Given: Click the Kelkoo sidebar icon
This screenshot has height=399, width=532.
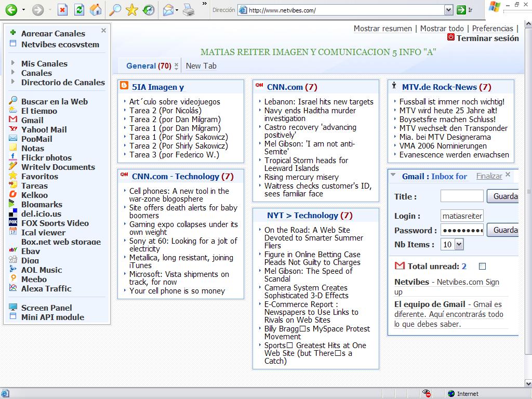Looking at the screenshot, I should 13,194.
